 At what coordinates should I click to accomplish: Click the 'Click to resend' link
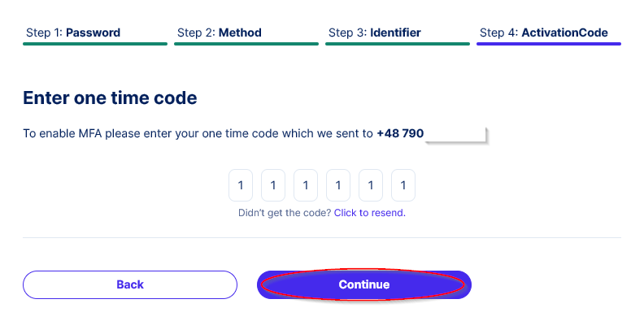[370, 213]
